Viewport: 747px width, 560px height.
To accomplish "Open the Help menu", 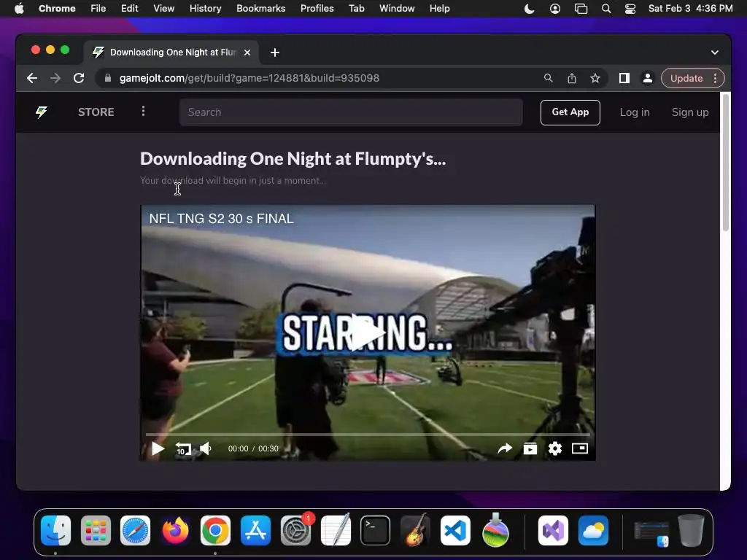I will tap(439, 9).
